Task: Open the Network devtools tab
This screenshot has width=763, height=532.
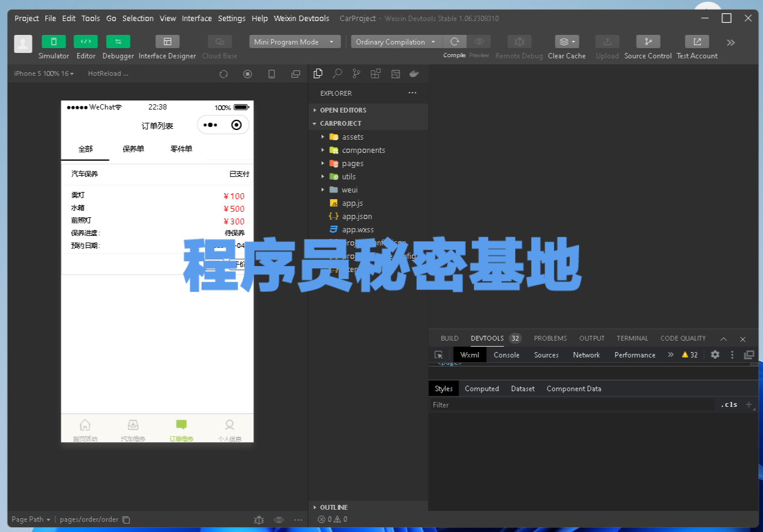Action: click(x=586, y=355)
